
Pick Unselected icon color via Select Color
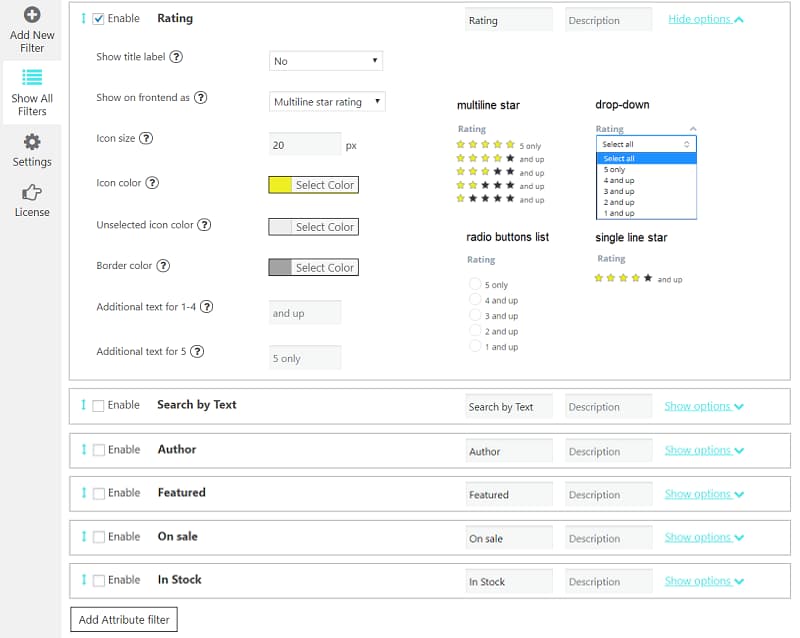click(x=313, y=227)
